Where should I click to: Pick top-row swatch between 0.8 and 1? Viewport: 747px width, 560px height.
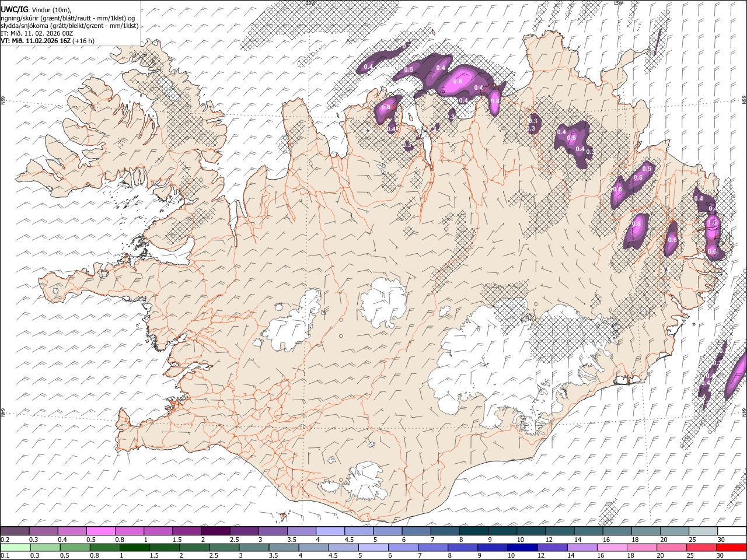(129, 531)
